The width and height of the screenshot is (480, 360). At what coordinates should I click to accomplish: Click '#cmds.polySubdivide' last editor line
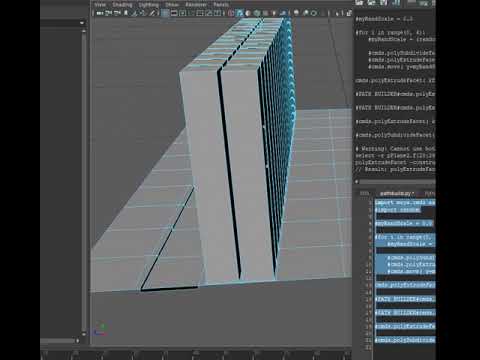pos(405,340)
